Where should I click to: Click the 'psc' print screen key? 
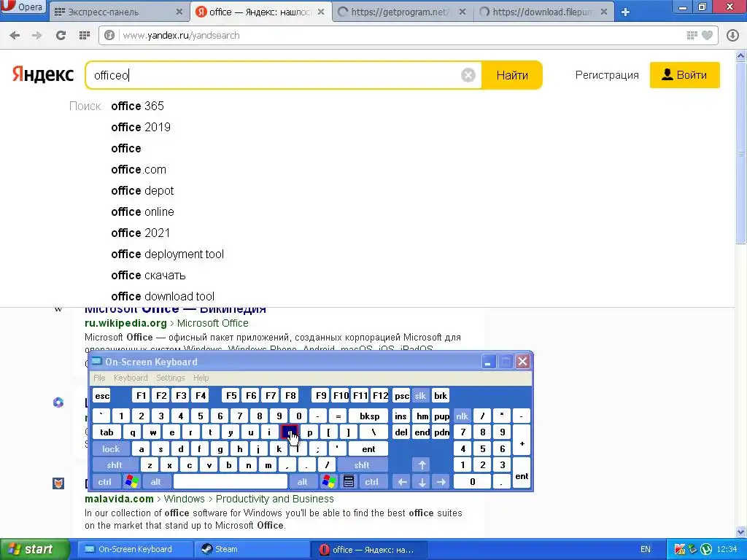(x=402, y=396)
